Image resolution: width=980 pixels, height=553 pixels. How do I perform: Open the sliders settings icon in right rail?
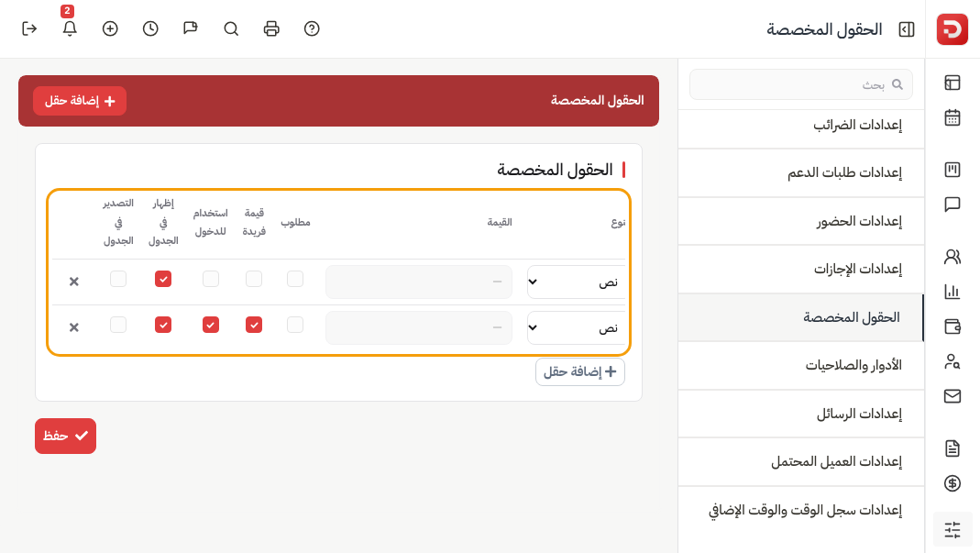click(952, 530)
